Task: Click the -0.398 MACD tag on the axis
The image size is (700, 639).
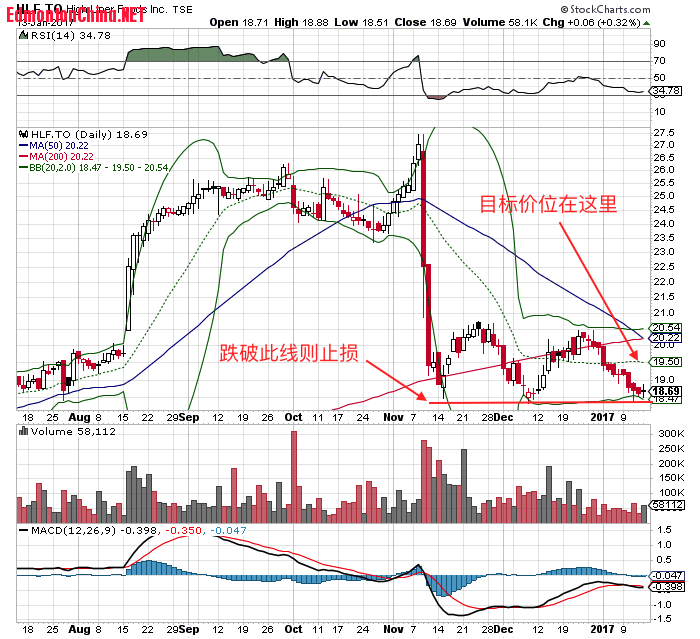Action: click(x=666, y=586)
